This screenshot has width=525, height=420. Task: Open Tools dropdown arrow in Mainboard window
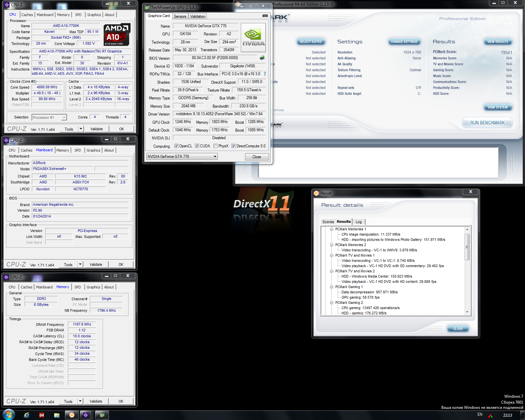pyautogui.click(x=80, y=264)
